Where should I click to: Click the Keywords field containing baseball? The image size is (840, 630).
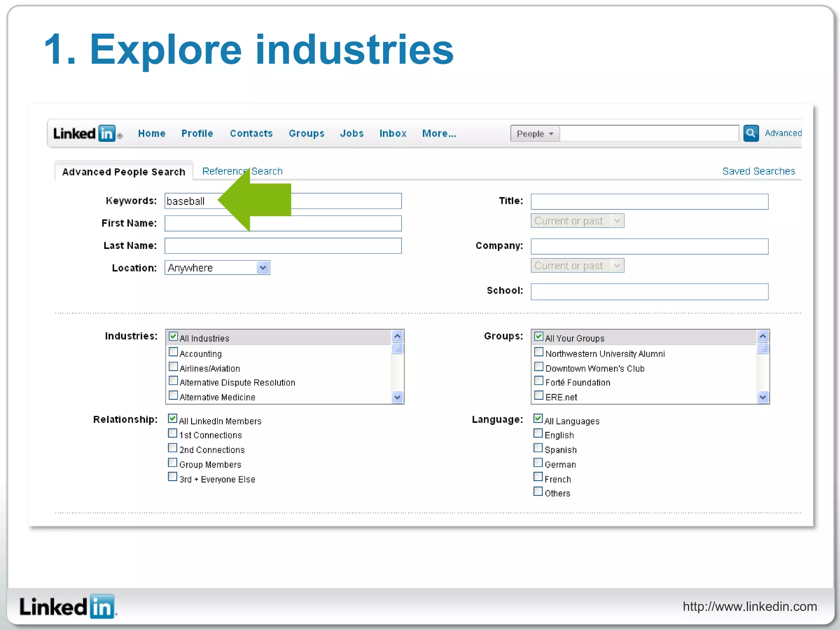click(283, 201)
